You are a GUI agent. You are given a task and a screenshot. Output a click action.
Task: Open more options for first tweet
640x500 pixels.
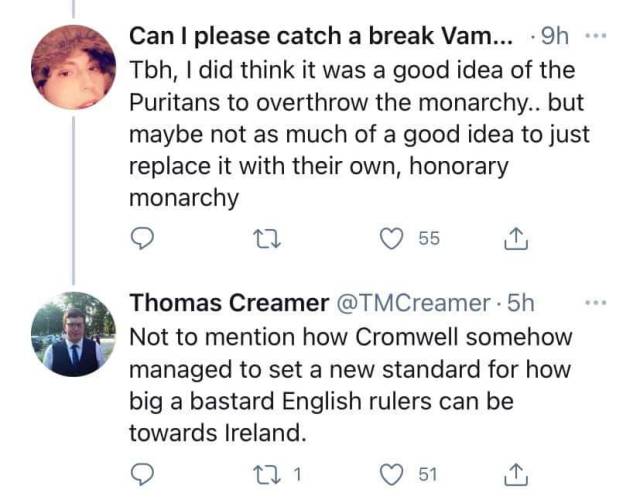pos(597,37)
